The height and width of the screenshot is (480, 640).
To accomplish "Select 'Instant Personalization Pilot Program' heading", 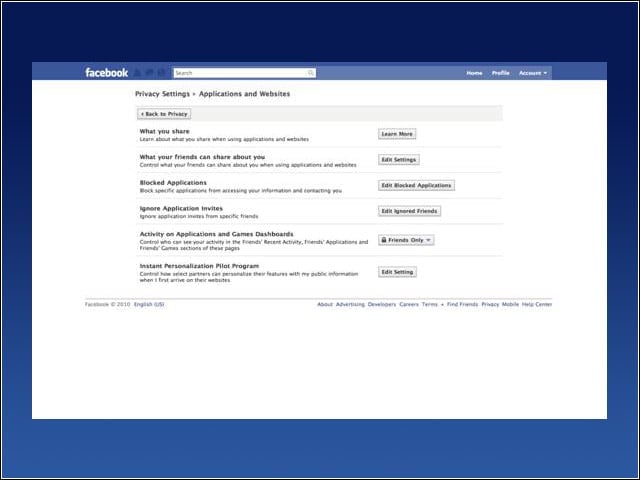I will 199,266.
